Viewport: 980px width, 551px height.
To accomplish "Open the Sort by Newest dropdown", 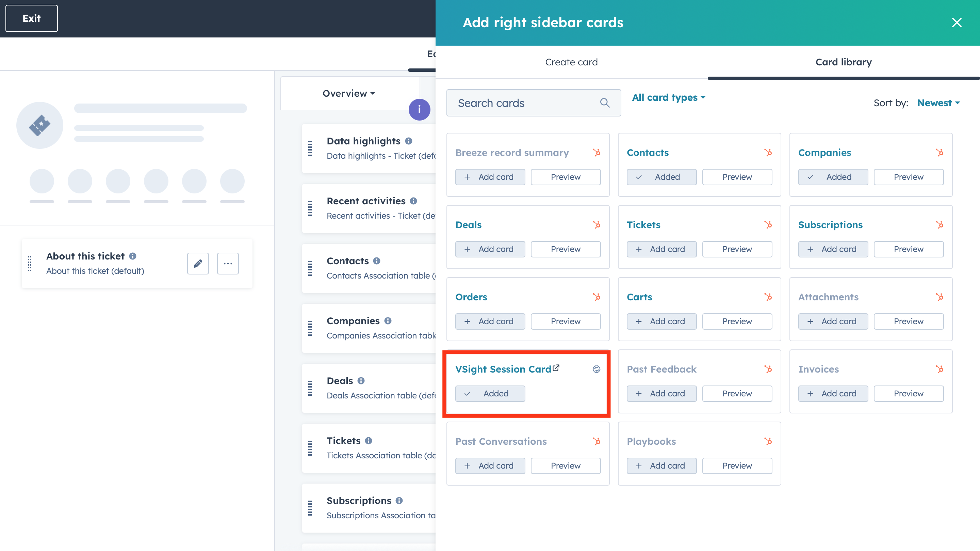I will click(x=938, y=103).
